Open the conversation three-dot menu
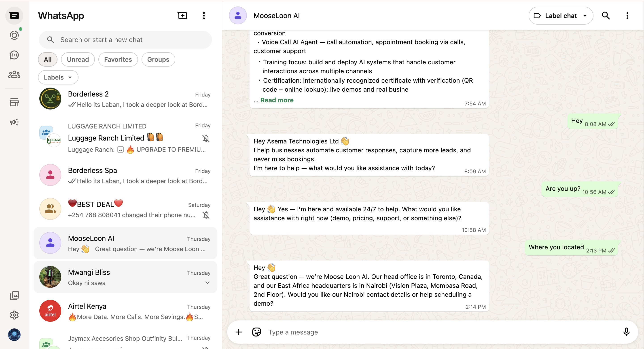The height and width of the screenshot is (349, 644). [x=627, y=15]
